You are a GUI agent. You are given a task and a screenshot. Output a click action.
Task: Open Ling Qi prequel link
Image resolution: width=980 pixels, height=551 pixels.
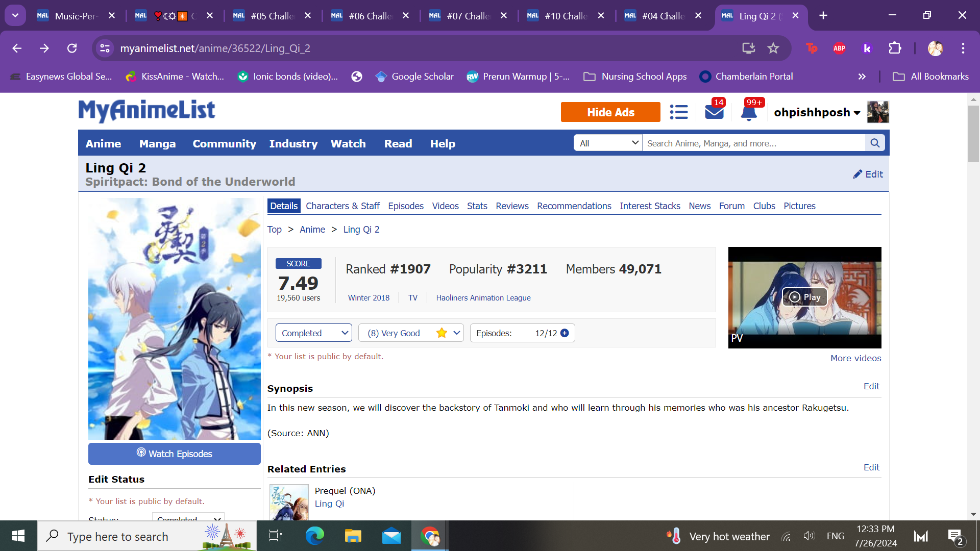[x=329, y=504]
